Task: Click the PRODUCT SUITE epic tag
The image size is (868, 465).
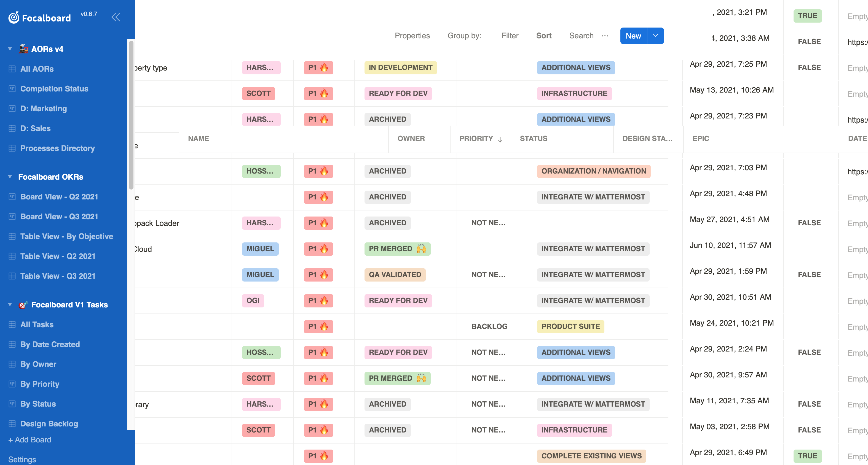Action: 570,327
